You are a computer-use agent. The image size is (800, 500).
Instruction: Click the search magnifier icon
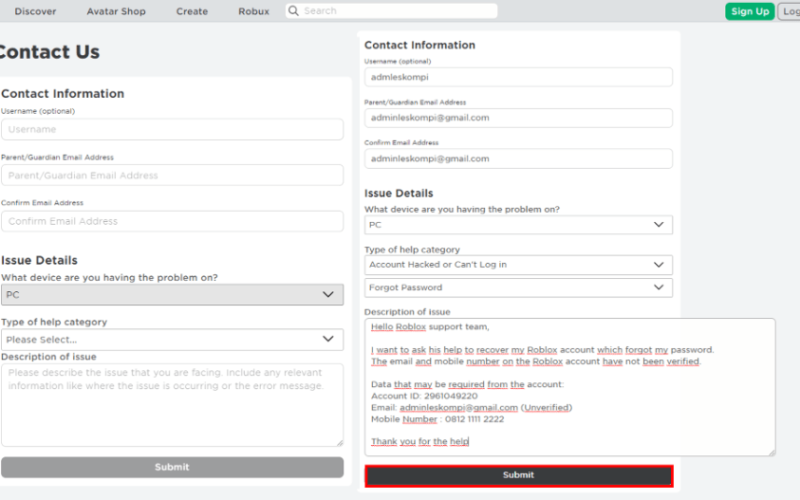point(293,11)
